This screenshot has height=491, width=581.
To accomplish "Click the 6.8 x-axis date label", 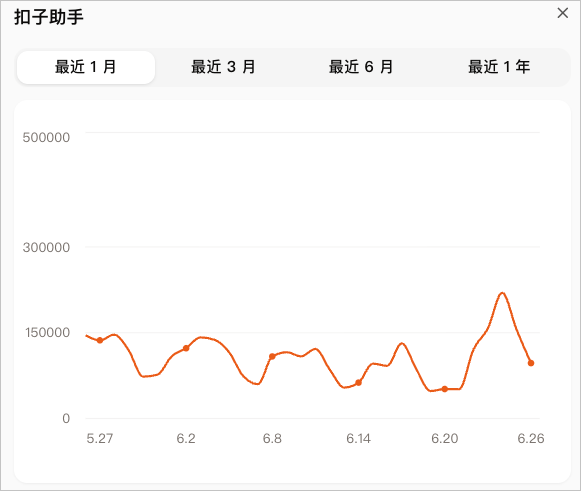I will pos(272,439).
